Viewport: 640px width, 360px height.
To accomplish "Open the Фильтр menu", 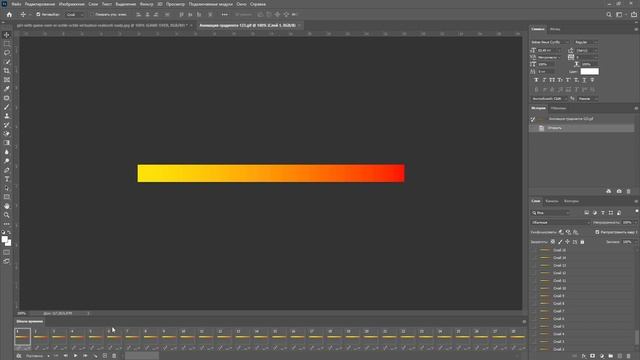I will coord(146,4).
